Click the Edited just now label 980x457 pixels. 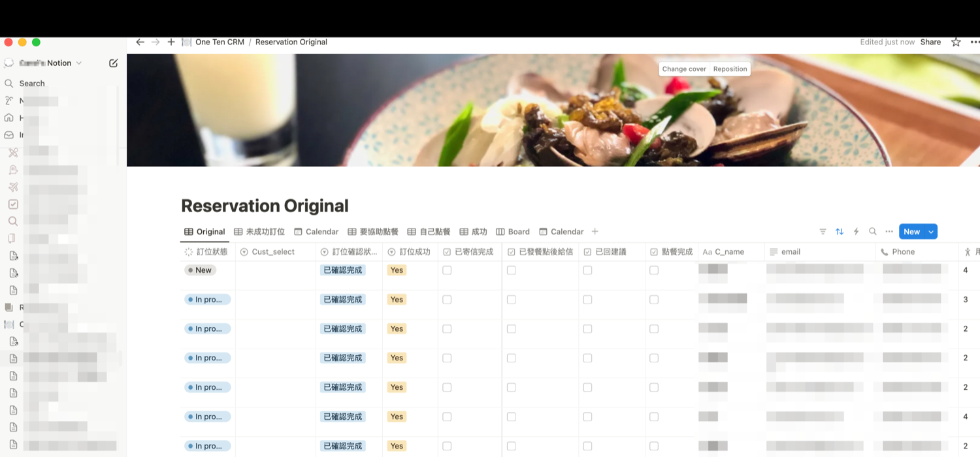point(887,42)
